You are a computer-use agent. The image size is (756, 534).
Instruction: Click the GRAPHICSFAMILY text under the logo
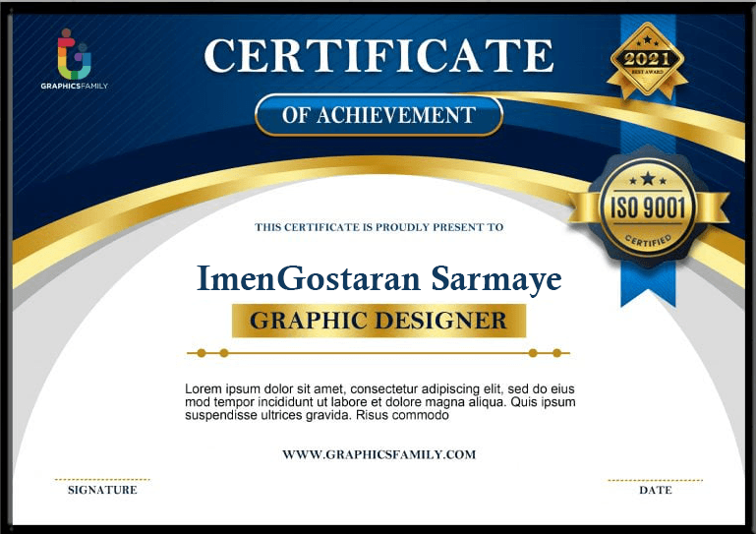(75, 87)
